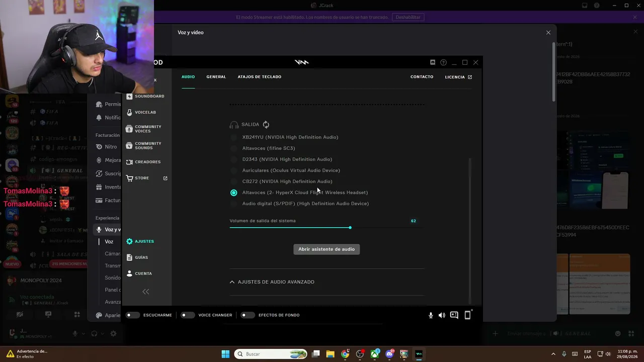Mute the speaker in Voicemod bottom bar
Viewport: 644px width, 362px height.
pyautogui.click(x=442, y=315)
